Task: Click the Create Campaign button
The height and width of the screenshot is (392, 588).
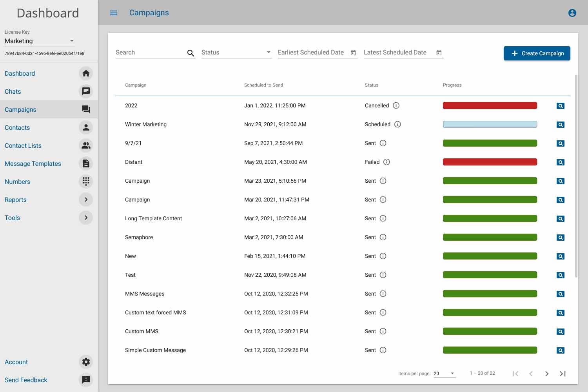Action: click(537, 53)
